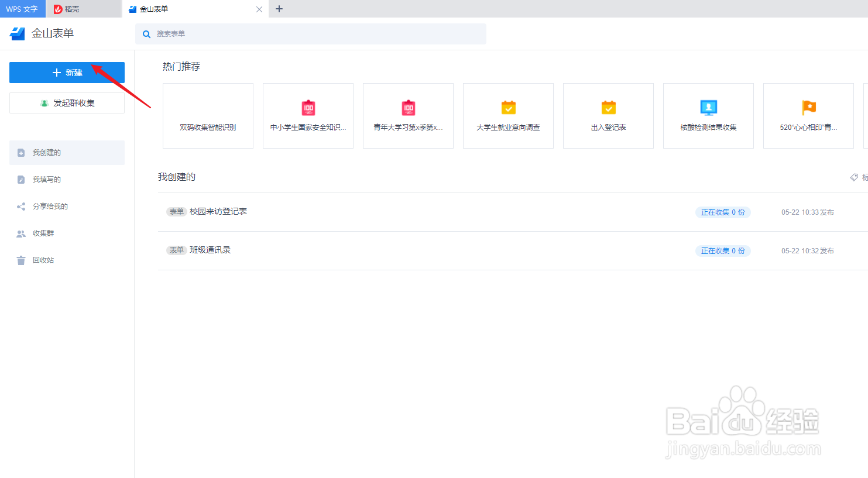Open 收集群 sidebar item
This screenshot has height=478, width=868.
[67, 233]
